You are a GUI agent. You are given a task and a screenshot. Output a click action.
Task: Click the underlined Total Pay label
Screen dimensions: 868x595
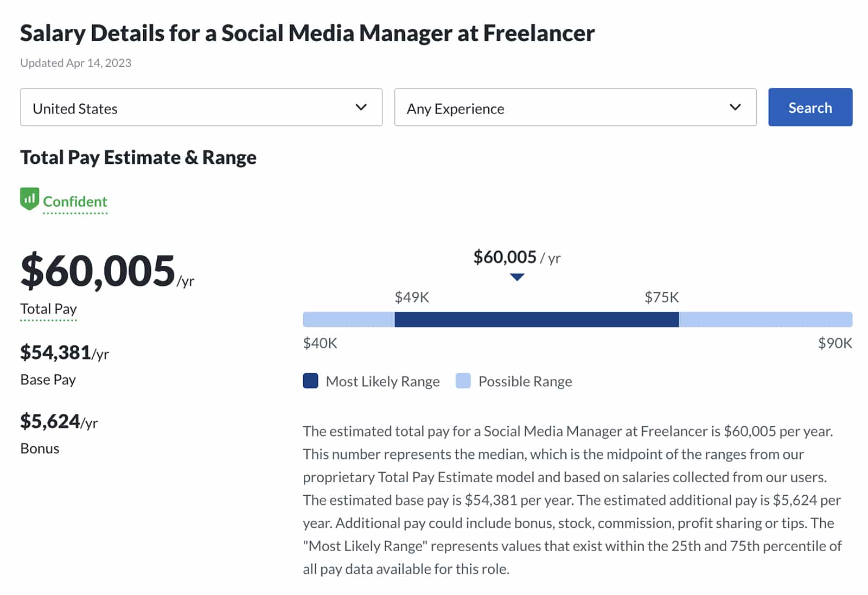tap(48, 309)
